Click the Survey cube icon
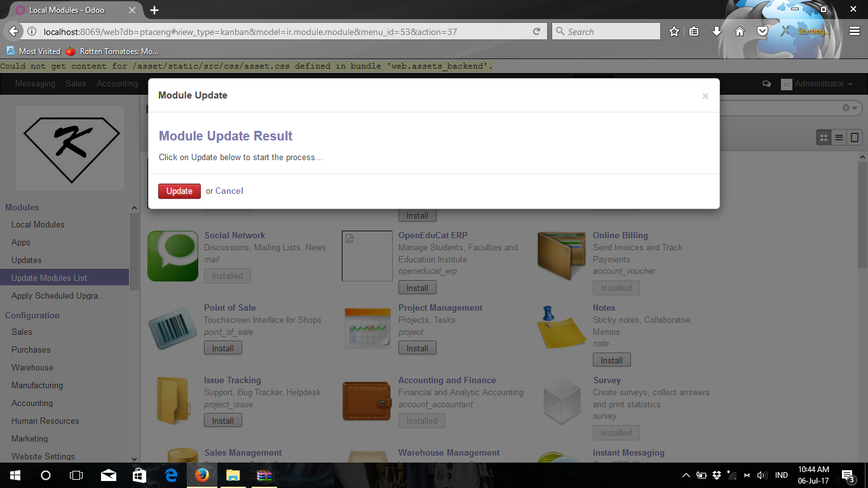This screenshot has width=868, height=488. (x=562, y=401)
